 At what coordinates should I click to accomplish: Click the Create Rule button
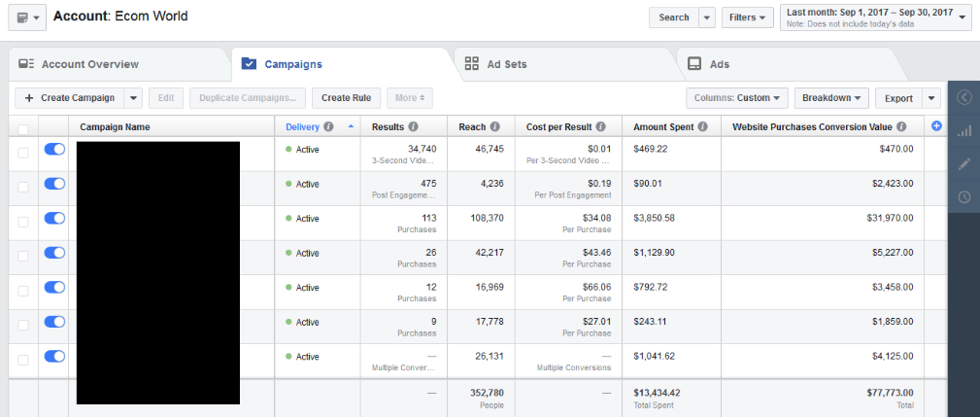pyautogui.click(x=346, y=98)
